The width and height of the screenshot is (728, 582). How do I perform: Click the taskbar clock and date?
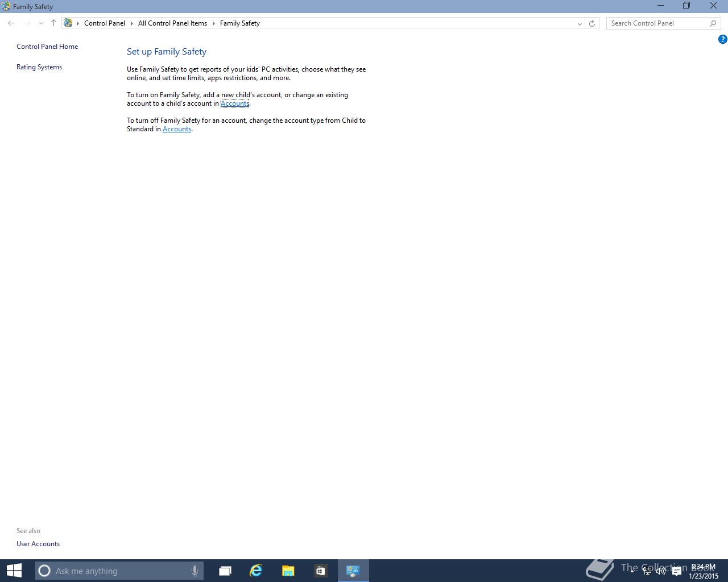click(x=704, y=571)
